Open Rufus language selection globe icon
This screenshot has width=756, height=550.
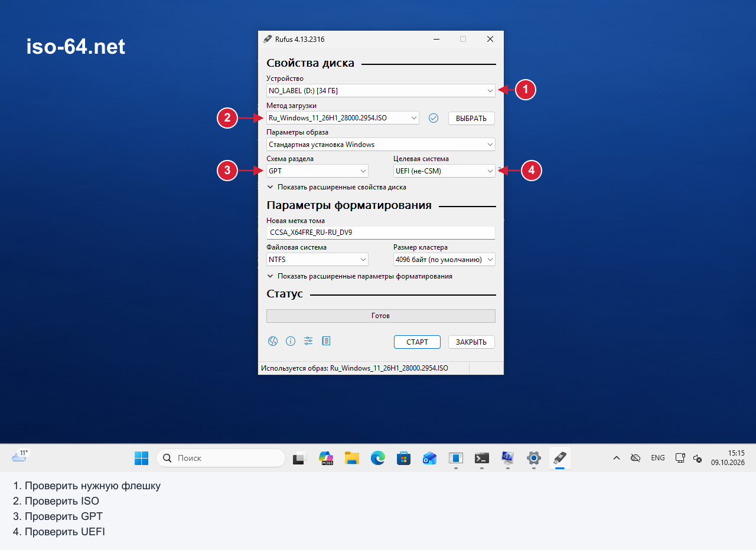[x=273, y=341]
